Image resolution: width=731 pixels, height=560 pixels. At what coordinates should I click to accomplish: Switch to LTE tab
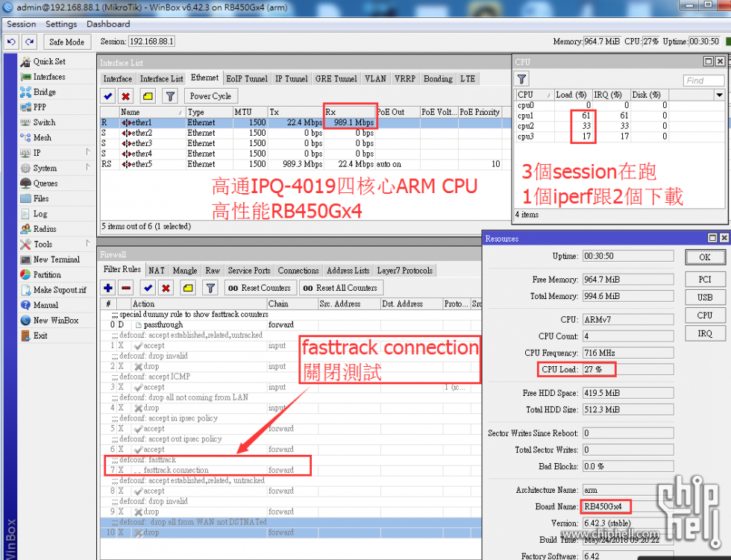tap(468, 79)
